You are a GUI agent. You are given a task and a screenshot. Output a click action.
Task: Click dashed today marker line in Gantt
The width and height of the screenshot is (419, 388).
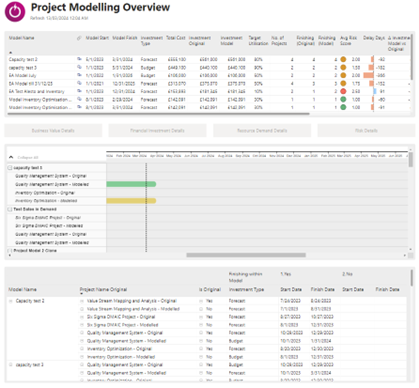tap(146, 207)
